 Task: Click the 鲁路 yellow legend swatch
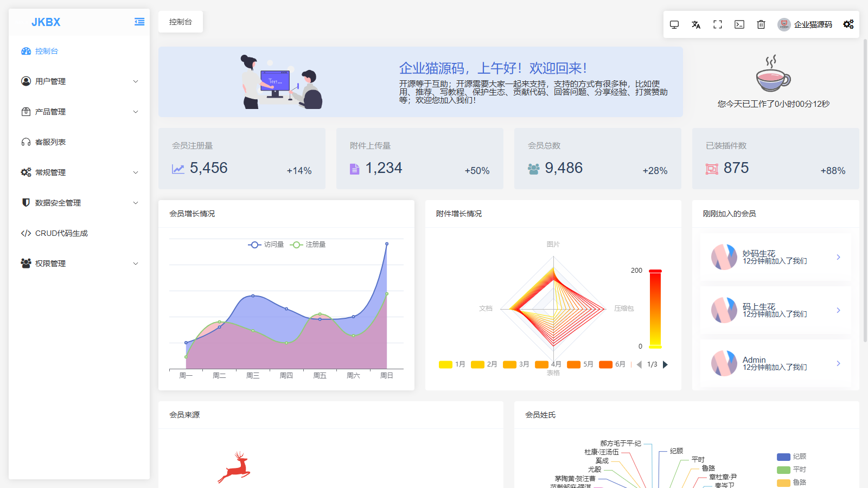point(783,483)
